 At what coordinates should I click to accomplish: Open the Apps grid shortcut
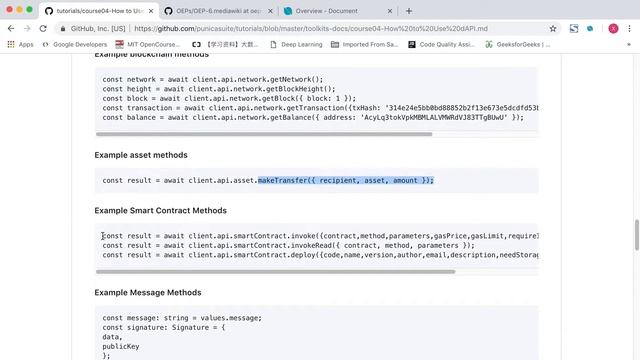pos(20,44)
